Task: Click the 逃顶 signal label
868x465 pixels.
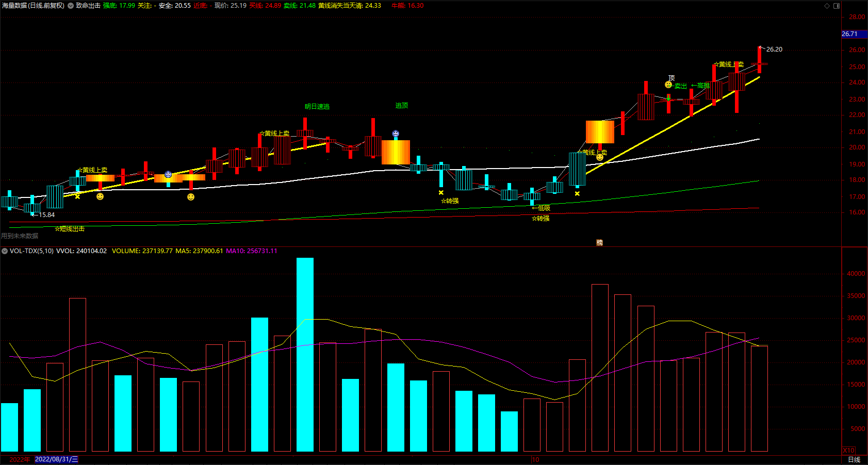Action: (x=402, y=106)
